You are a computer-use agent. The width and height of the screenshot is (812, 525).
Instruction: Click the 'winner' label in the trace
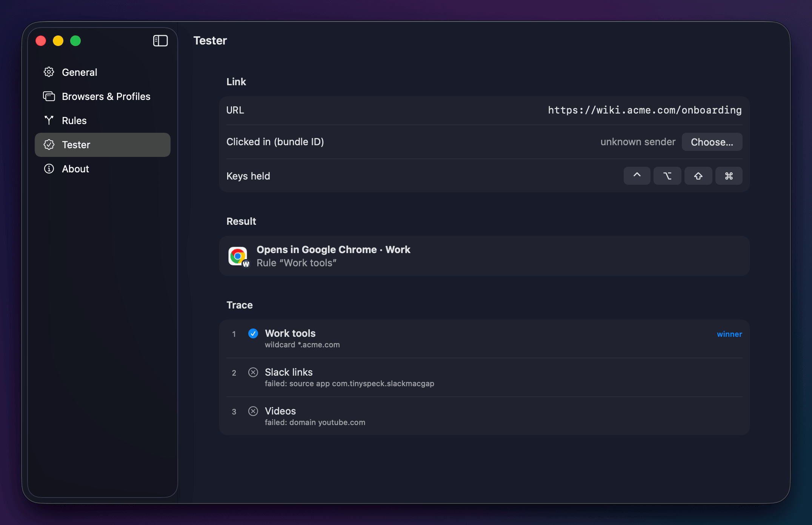729,334
